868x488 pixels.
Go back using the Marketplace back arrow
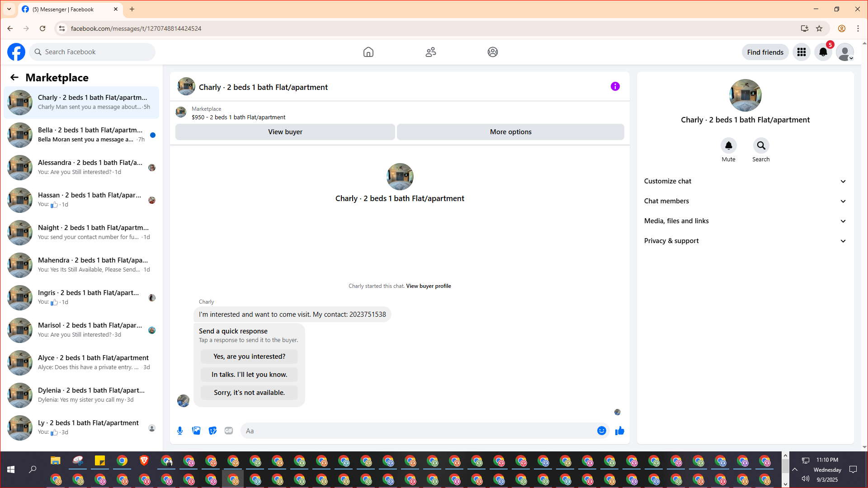point(14,77)
